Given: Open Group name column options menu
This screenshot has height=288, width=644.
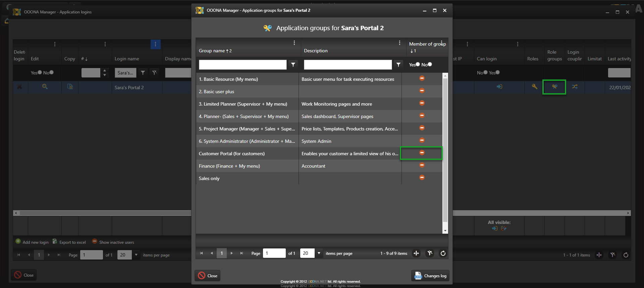Looking at the screenshot, I should pyautogui.click(x=294, y=43).
